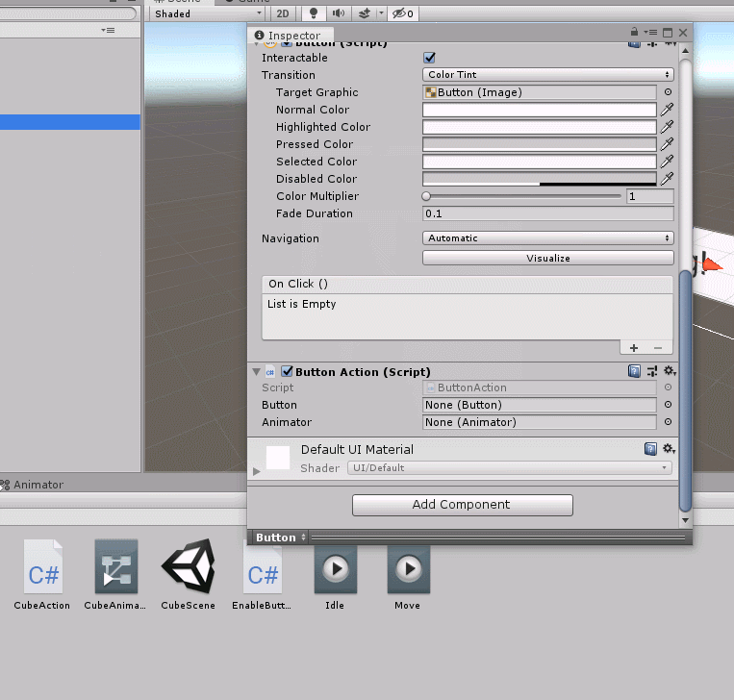The height and width of the screenshot is (700, 734).
Task: Click object picker beside Animator field
Action: (x=669, y=422)
